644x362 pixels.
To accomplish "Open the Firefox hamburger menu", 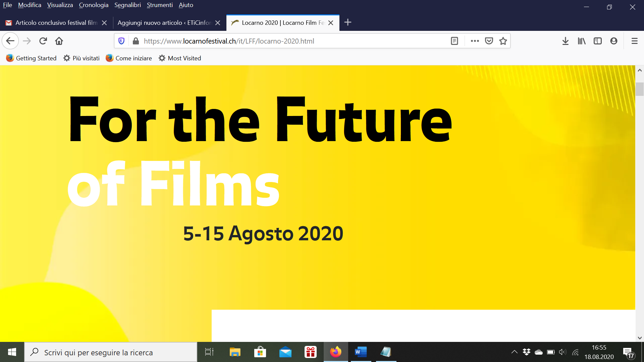I will (x=635, y=41).
